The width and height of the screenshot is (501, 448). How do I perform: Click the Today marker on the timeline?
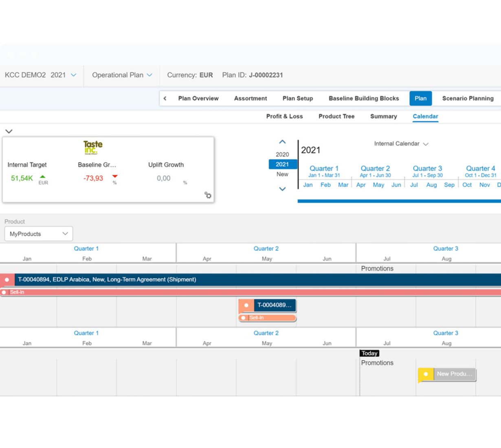pyautogui.click(x=369, y=354)
